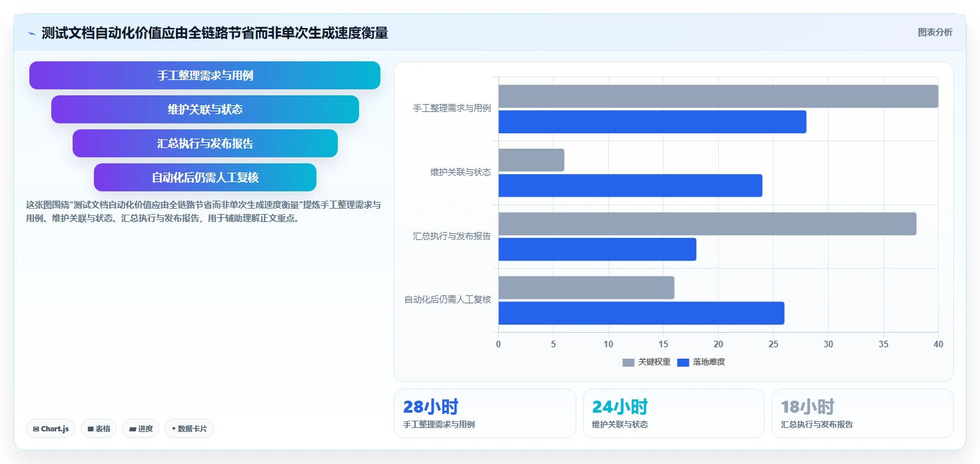This screenshot has width=980, height=464.
Task: Click the x-axis tick value 20
Action: (718, 344)
